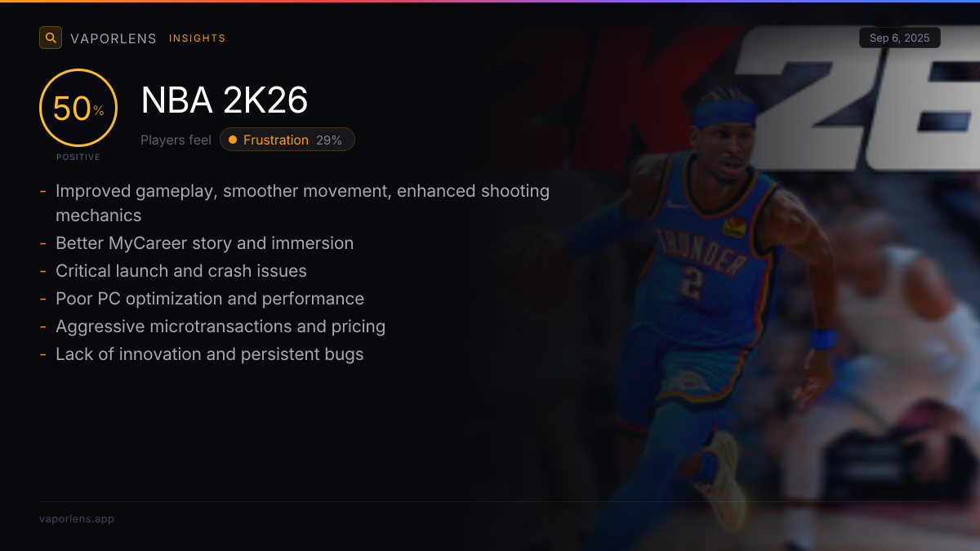Image resolution: width=980 pixels, height=551 pixels.
Task: Click the POSITIVE label under the score
Action: (x=78, y=157)
